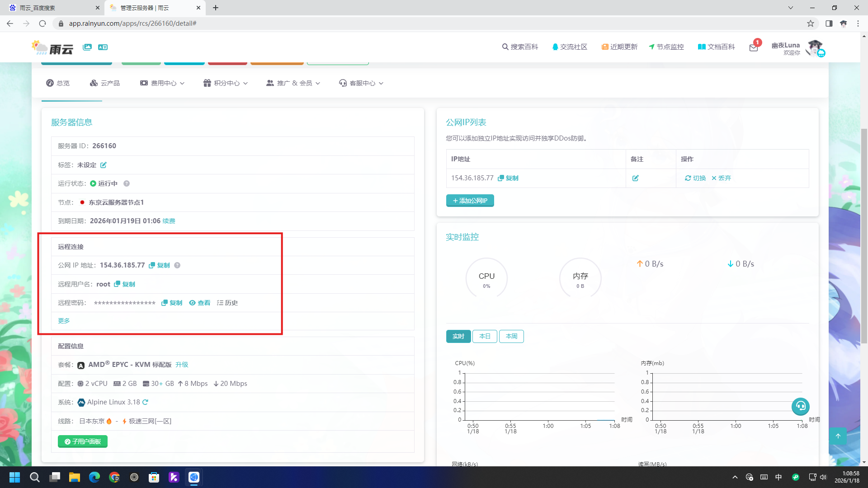Click the language translate icon near logo

[103, 47]
